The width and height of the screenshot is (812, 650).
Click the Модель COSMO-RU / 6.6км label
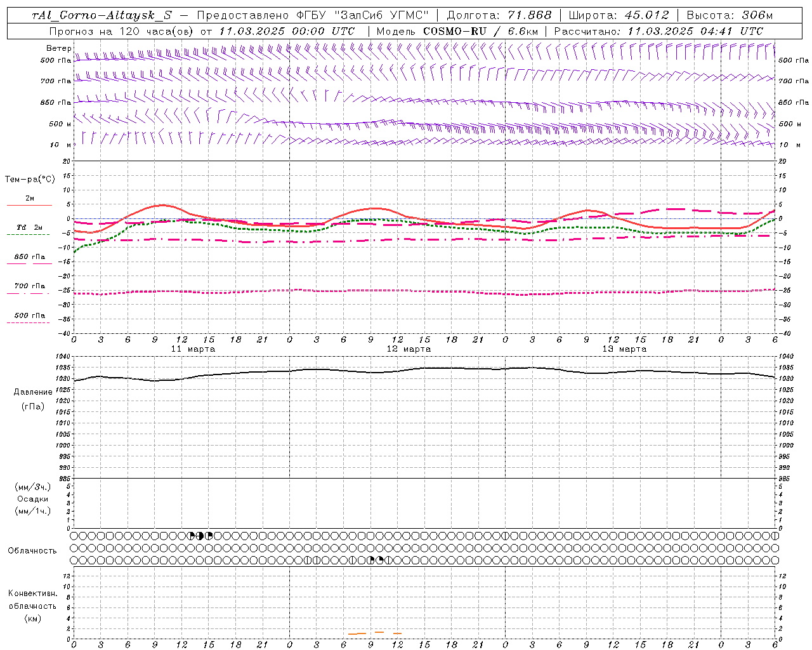click(457, 31)
